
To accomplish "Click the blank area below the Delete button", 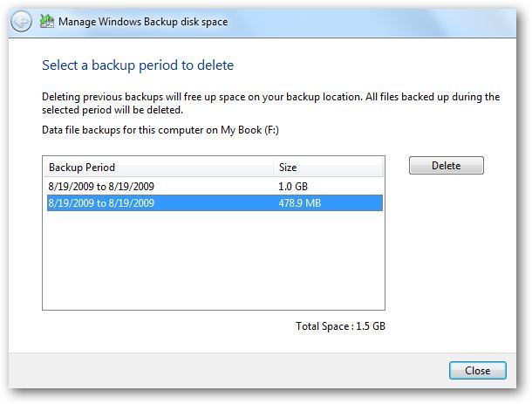I will coord(446,244).
